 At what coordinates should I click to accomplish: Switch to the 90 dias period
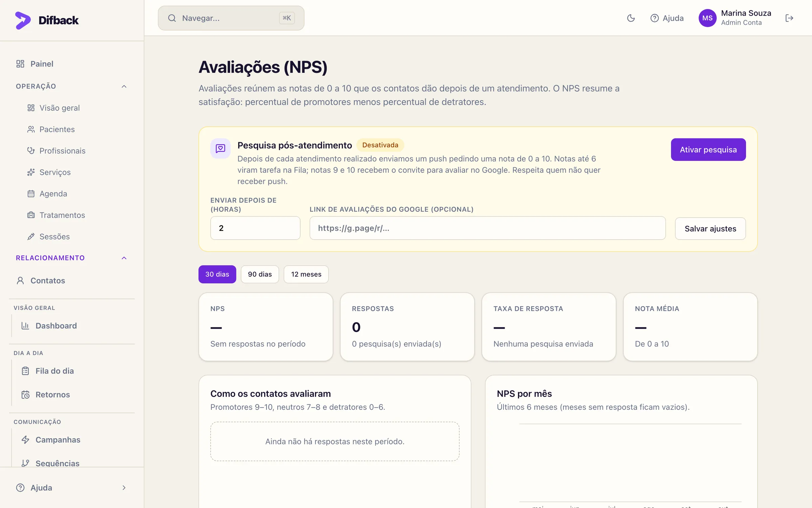[x=260, y=274]
